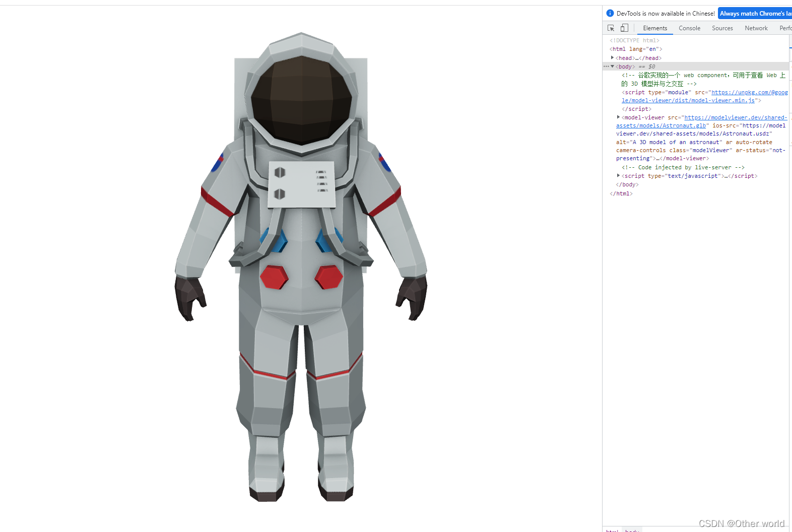Open the Sources tab

[722, 28]
